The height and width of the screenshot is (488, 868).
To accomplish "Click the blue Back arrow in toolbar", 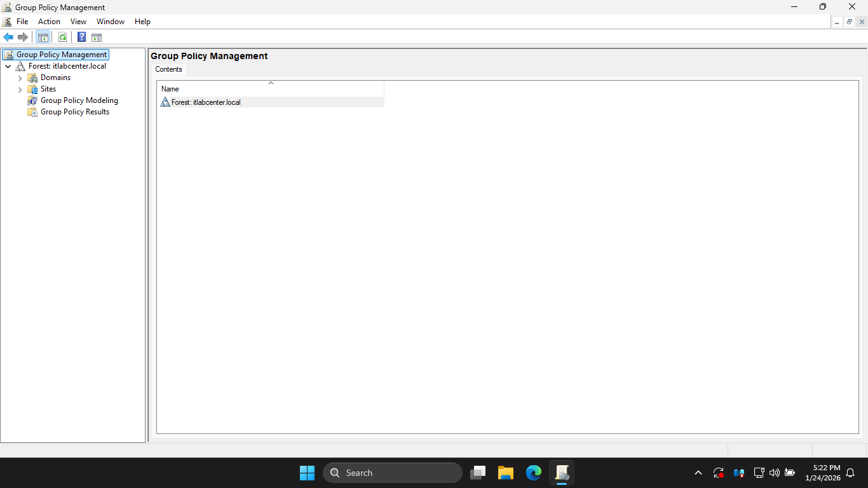I will click(8, 37).
